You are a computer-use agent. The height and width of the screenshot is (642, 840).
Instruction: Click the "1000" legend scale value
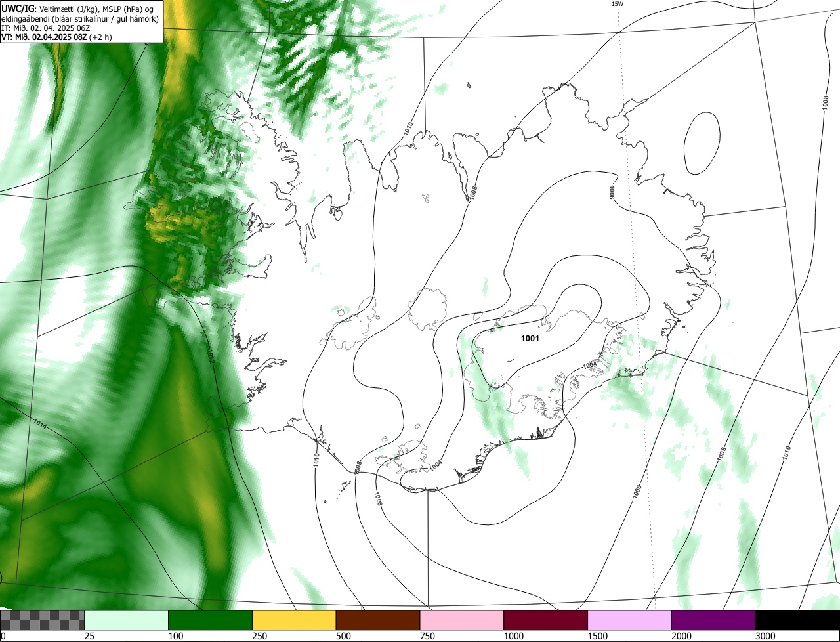point(513,637)
